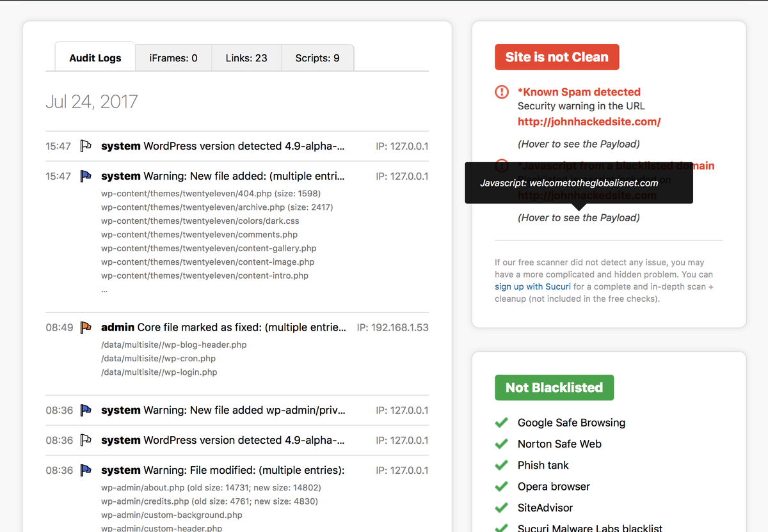Click the orange flag beside admin's Core file fixed entry
Screen dimensions: 768x532
click(86, 327)
